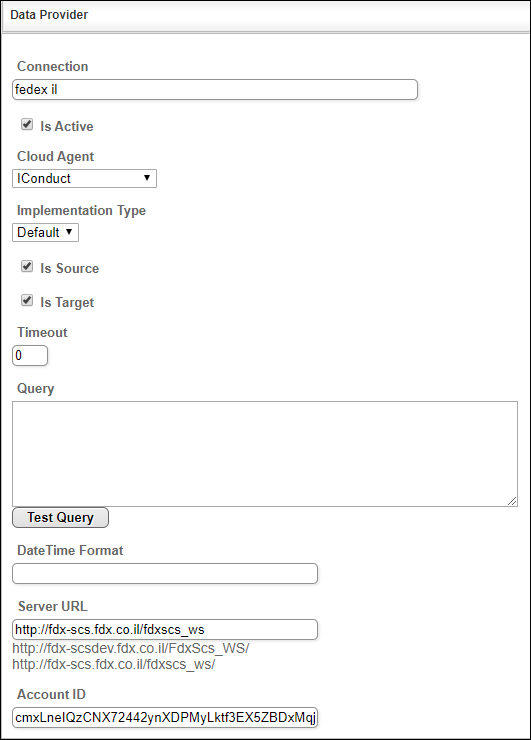Click the Cloud Agent field label
The height and width of the screenshot is (740, 531).
tap(56, 157)
